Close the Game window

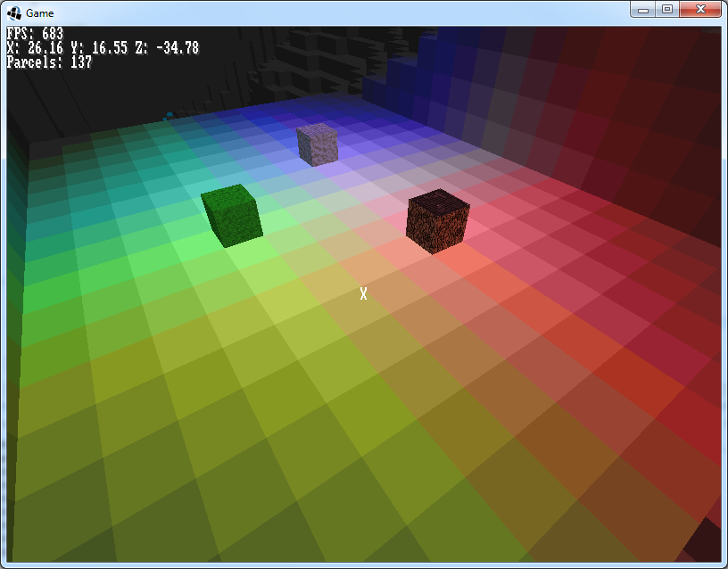(700, 9)
